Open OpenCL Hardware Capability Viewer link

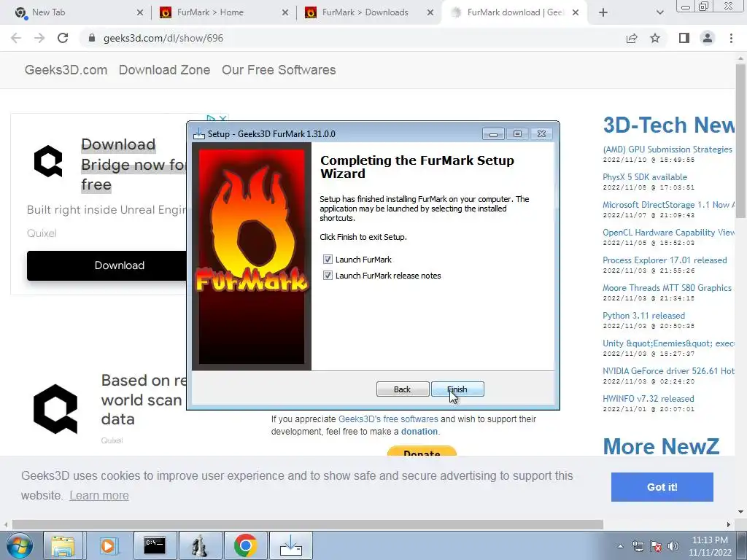click(668, 233)
